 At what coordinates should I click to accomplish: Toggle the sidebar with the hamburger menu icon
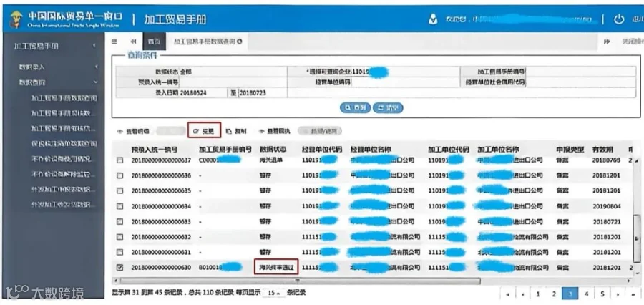click(x=114, y=42)
